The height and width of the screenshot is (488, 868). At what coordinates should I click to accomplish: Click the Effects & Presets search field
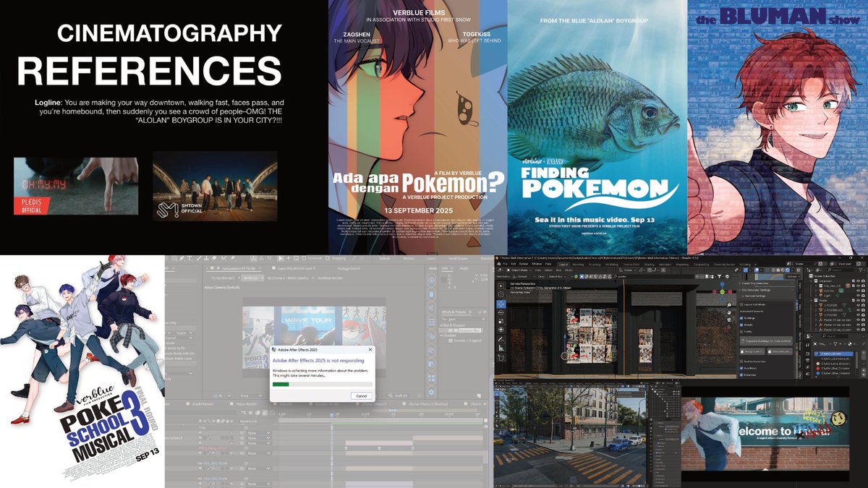point(464,319)
